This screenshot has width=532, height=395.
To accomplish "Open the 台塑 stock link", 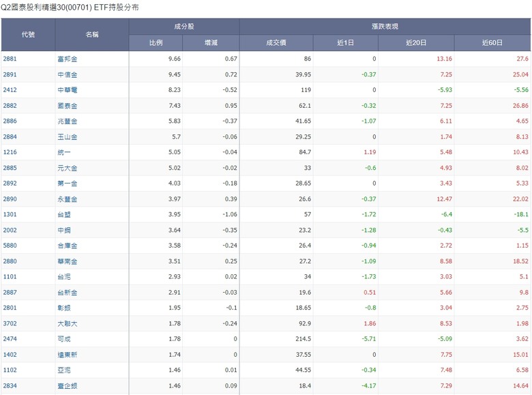I will click(x=64, y=214).
